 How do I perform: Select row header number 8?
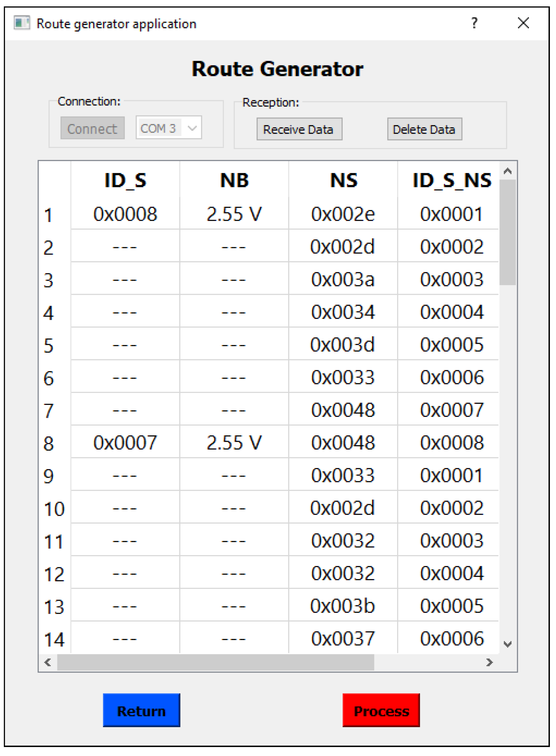point(49,443)
